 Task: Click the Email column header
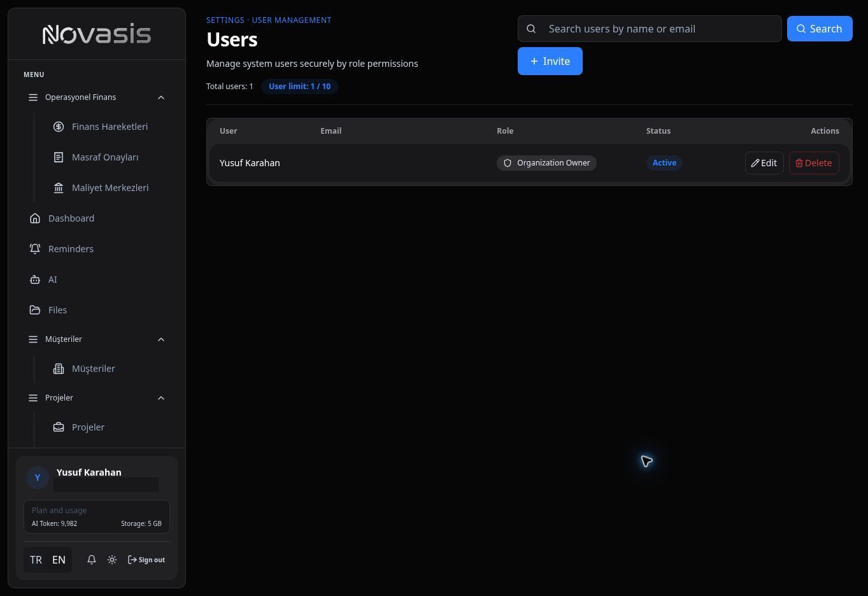(331, 131)
